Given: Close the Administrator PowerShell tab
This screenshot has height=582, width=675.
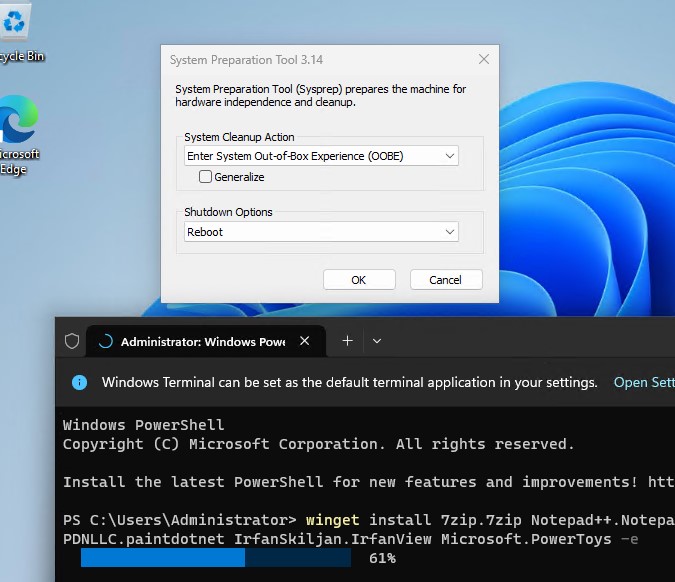Looking at the screenshot, I should (305, 341).
